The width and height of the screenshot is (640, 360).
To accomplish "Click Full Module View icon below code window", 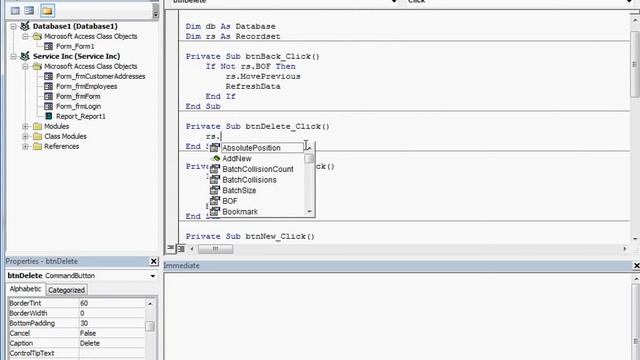I will coord(181,249).
